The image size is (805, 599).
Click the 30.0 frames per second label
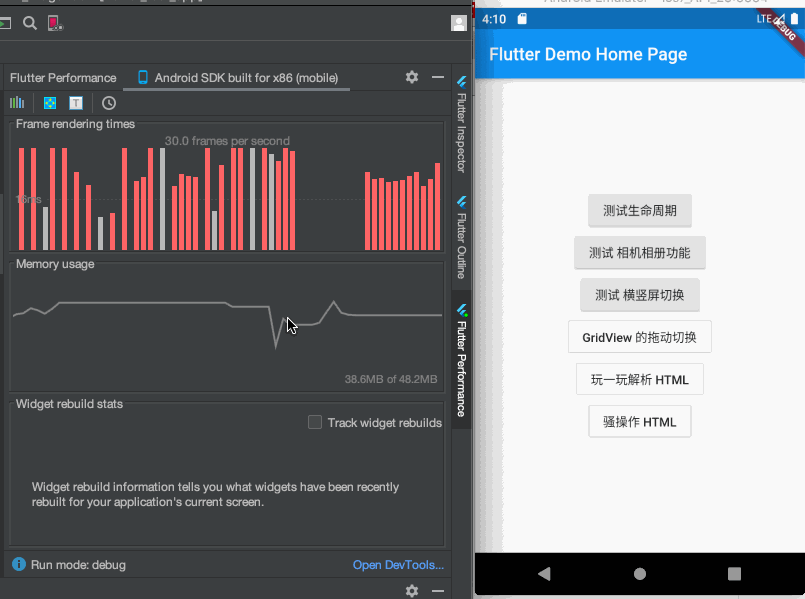(227, 141)
